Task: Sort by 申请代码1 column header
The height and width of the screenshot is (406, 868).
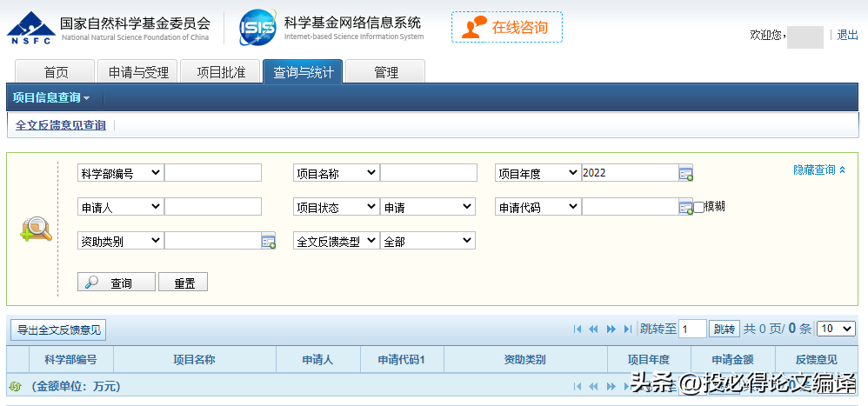Action: (401, 360)
